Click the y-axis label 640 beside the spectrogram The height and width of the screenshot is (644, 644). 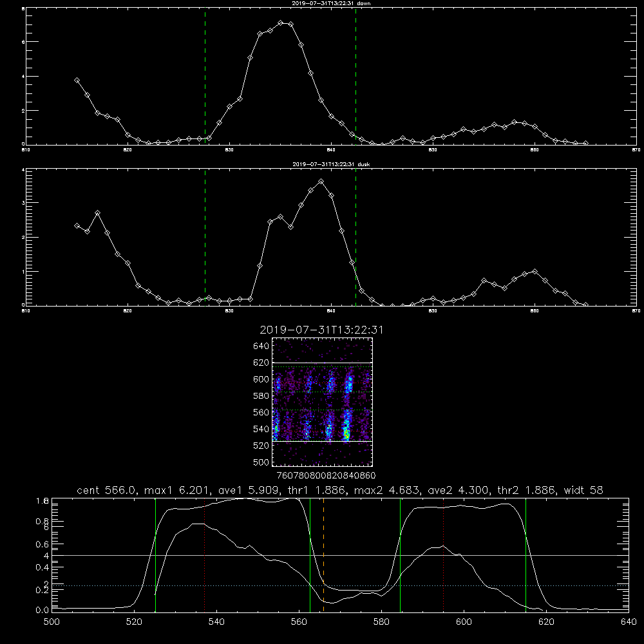point(261,346)
